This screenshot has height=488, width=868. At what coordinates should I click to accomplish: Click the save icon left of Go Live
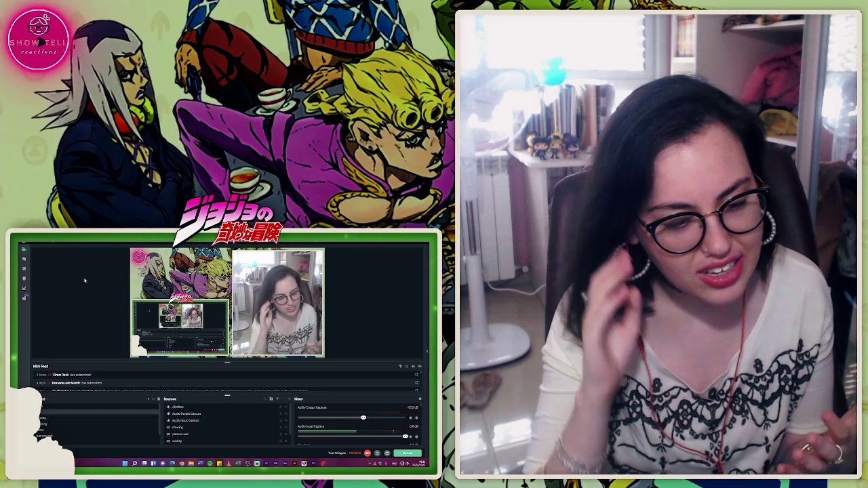point(387,453)
